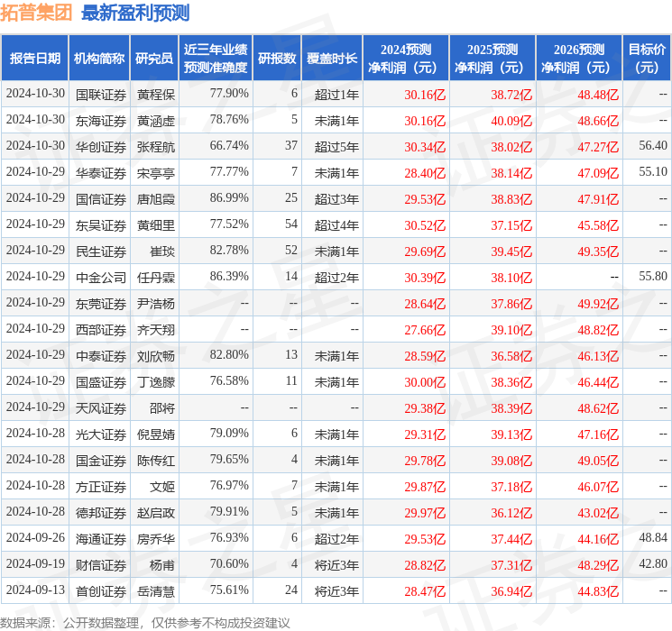The image size is (672, 631).
Task: Click the 目标价 column header
Action: (x=647, y=58)
